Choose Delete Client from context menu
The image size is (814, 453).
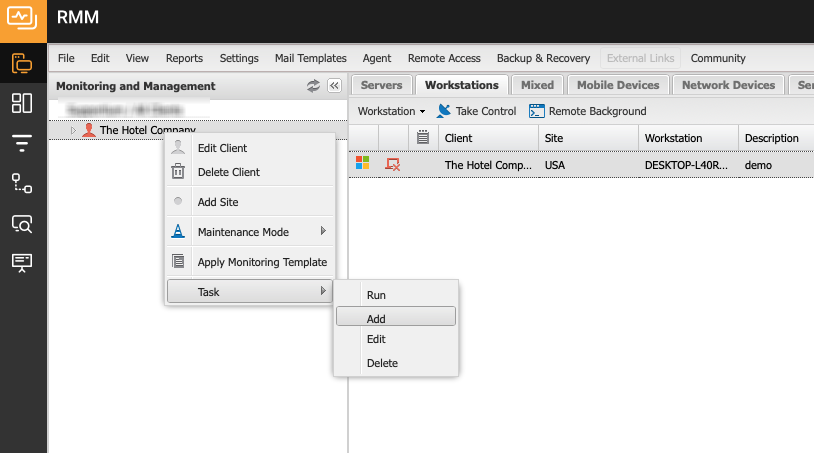coord(250,172)
